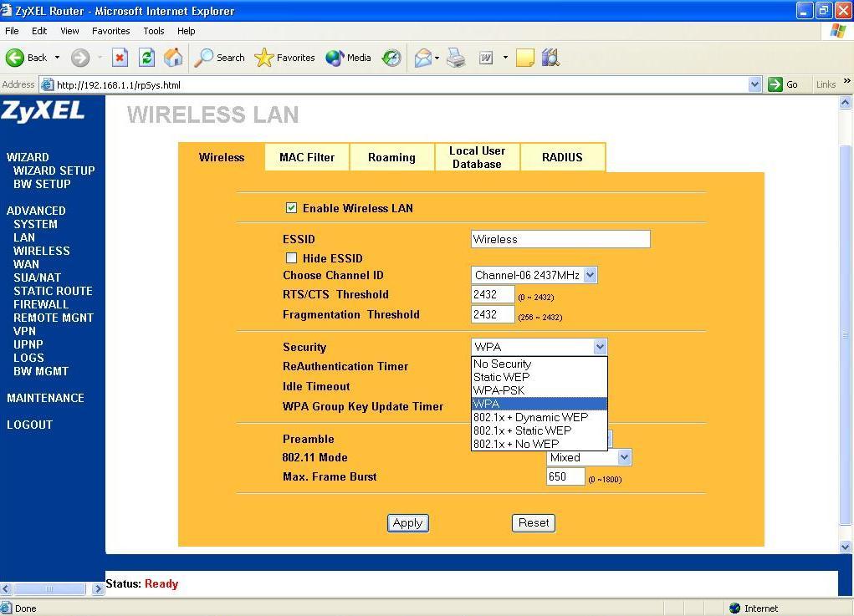Click the LOGOUT link

point(29,425)
